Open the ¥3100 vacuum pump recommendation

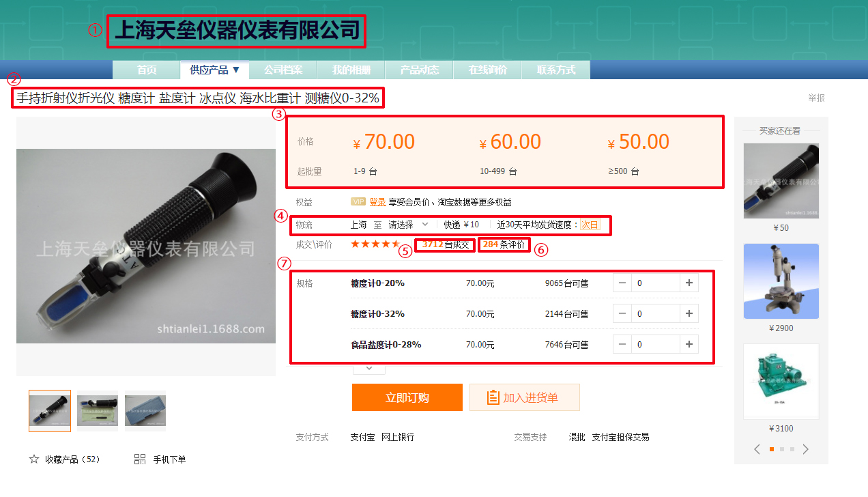(781, 382)
